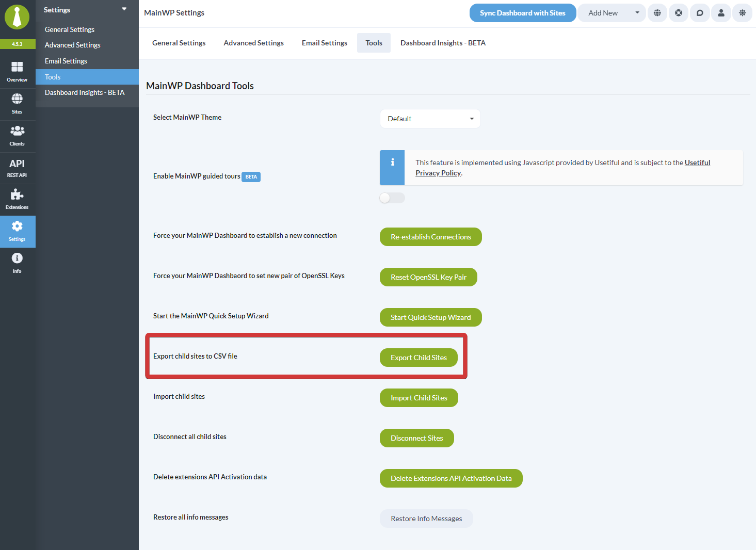The image size is (756, 550).
Task: Click the chat bubble icon in top bar
Action: coord(700,13)
